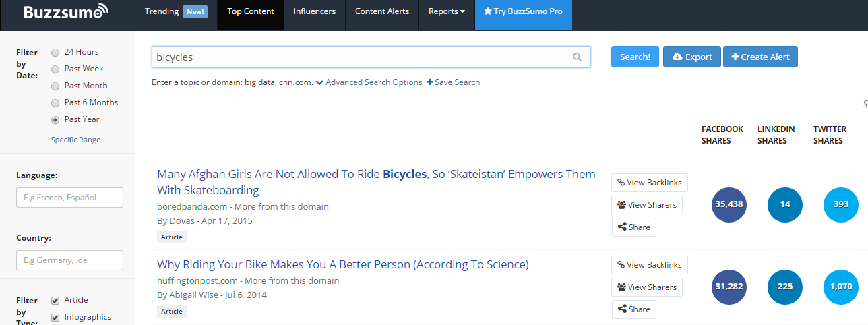Click the BuzzSumo logo
The image size is (868, 325).
(65, 12)
